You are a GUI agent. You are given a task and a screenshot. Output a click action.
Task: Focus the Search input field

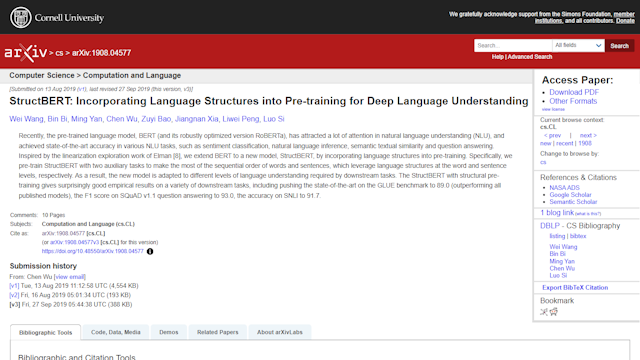pyautogui.click(x=513, y=45)
